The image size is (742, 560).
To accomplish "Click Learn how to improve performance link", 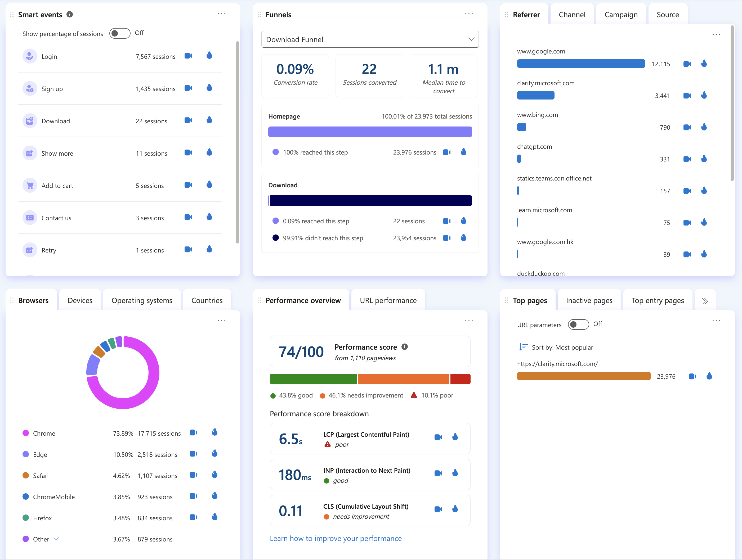I will pos(336,538).
